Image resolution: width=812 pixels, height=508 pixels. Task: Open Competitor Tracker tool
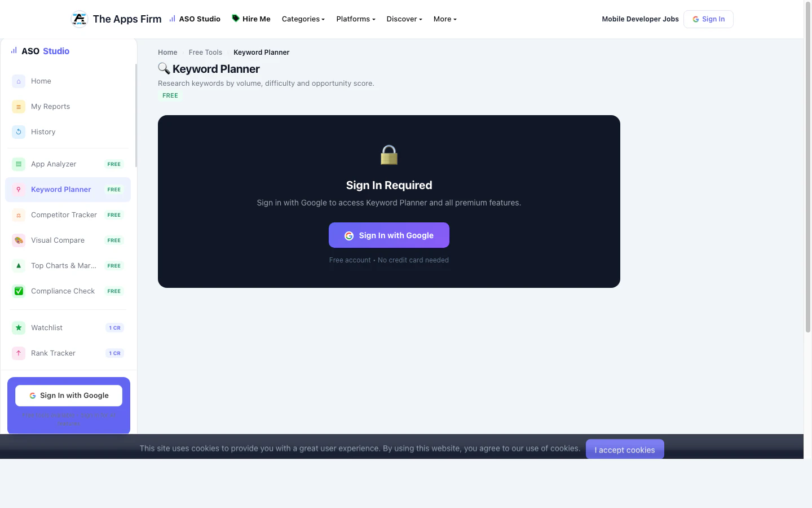(68, 215)
